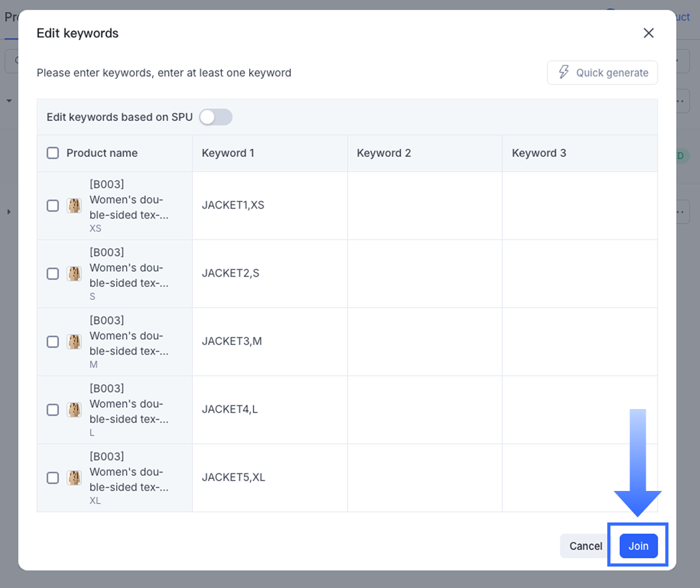Select the S size product checkbox
700x588 pixels.
53,274
